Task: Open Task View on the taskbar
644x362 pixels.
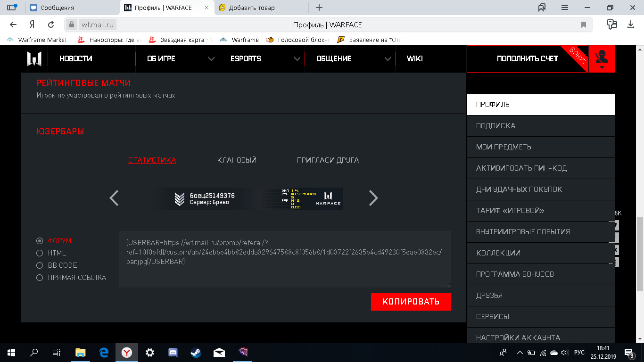Action: 56,353
